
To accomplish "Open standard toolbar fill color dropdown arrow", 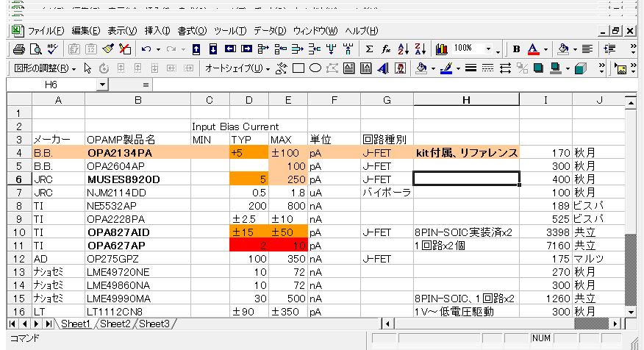I will [575, 50].
